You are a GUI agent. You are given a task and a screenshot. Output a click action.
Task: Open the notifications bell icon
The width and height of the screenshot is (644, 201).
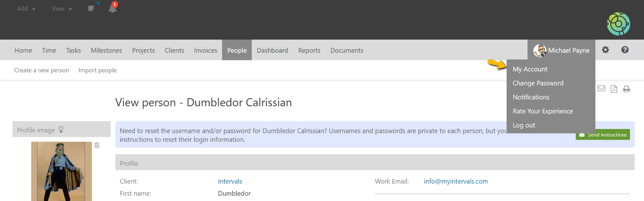[x=113, y=8]
